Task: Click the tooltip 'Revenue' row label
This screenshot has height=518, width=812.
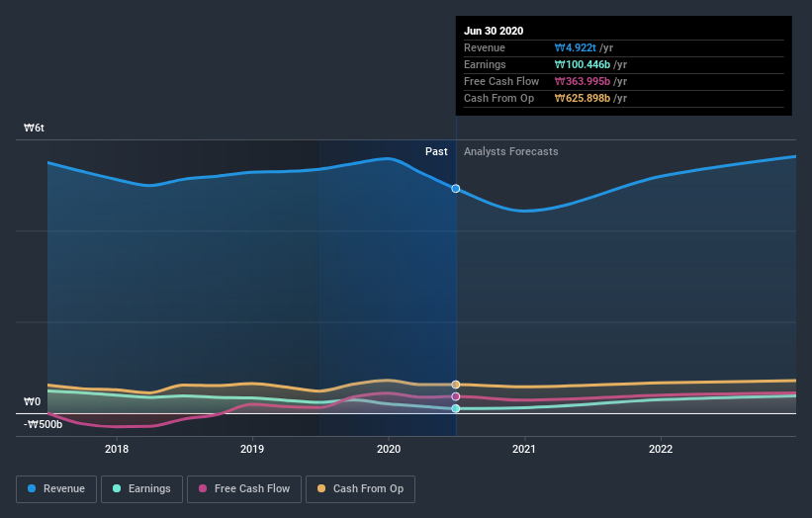Action: [485, 47]
